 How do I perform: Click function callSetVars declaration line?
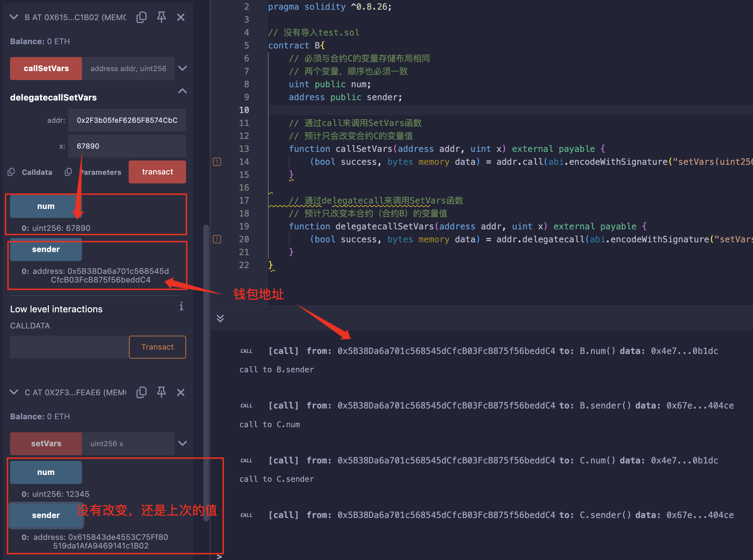click(447, 149)
